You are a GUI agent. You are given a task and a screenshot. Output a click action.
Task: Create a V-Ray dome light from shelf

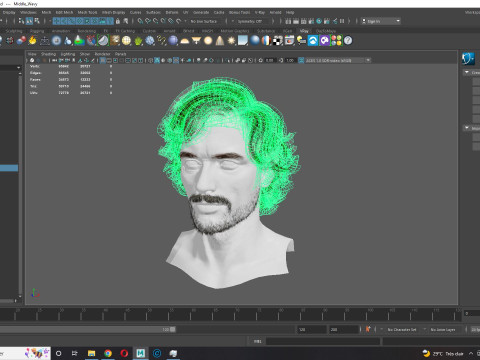tap(185, 41)
